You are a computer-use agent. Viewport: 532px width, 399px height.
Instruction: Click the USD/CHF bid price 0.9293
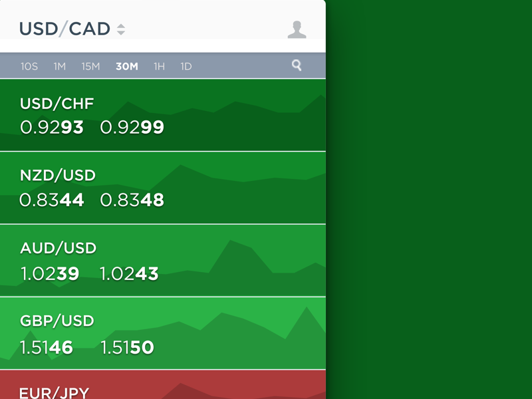[52, 128]
